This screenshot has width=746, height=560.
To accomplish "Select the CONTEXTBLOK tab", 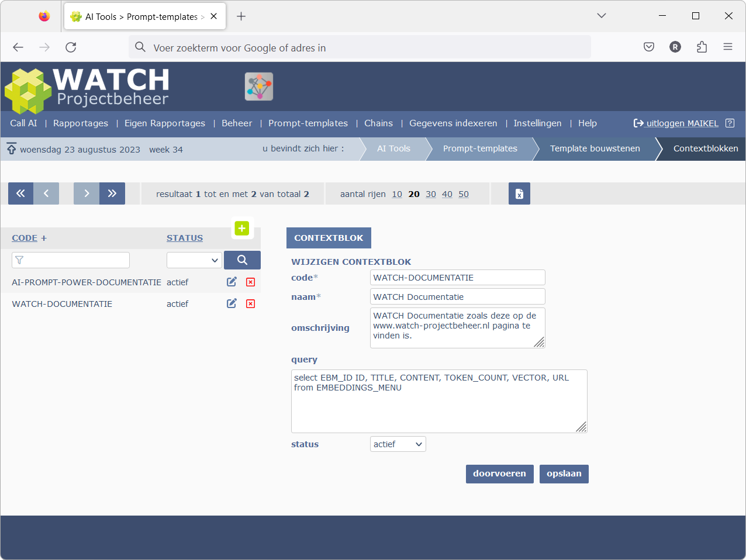I will pos(329,238).
